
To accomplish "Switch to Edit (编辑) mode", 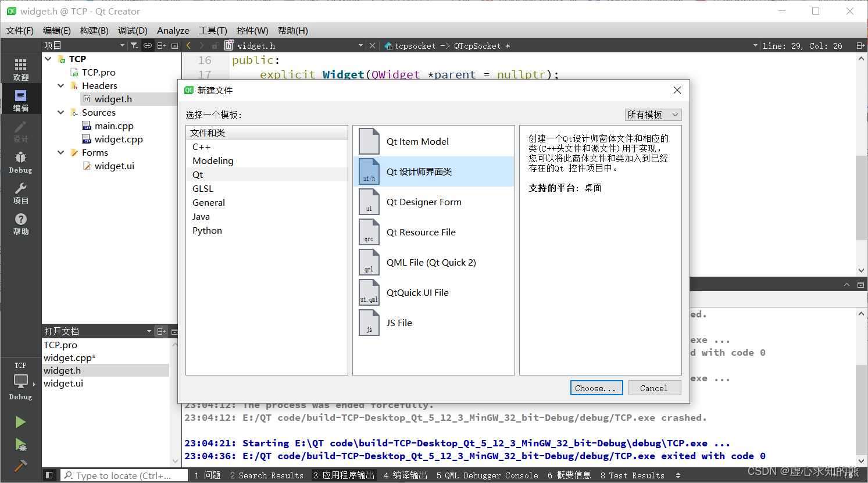I will 20,100.
